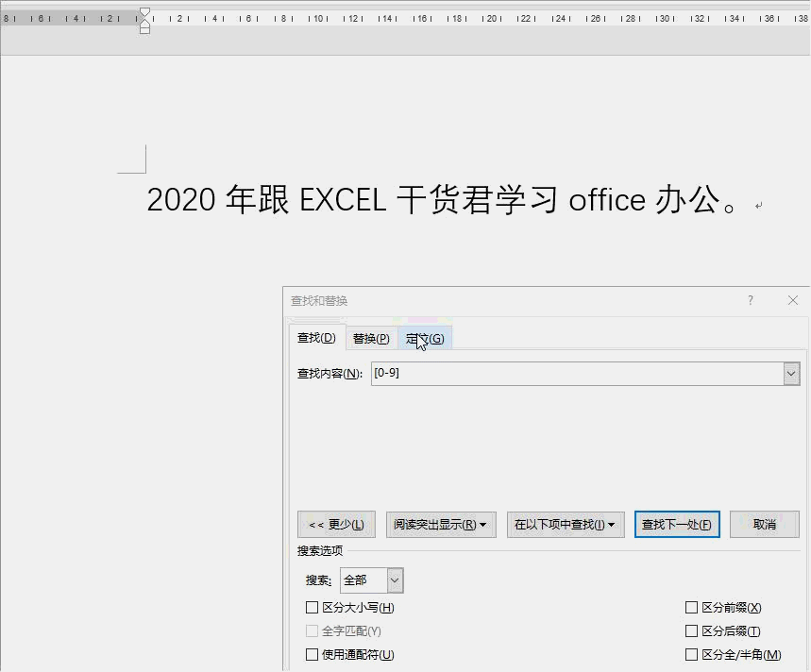Click the 2020 text in the document

point(181,199)
